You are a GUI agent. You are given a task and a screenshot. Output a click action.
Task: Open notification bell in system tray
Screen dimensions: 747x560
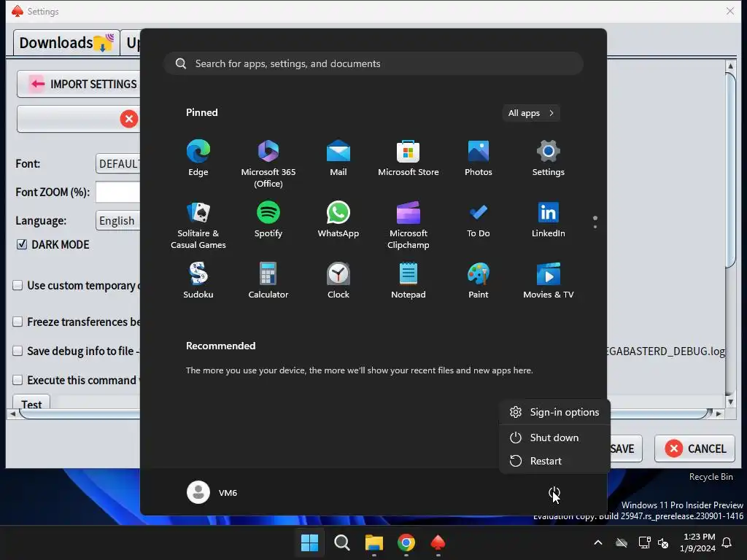727,542
